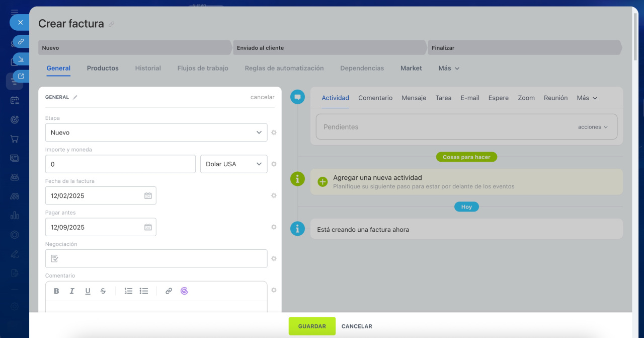644x338 pixels.
Task: Insert link in comment editor
Action: point(169,291)
